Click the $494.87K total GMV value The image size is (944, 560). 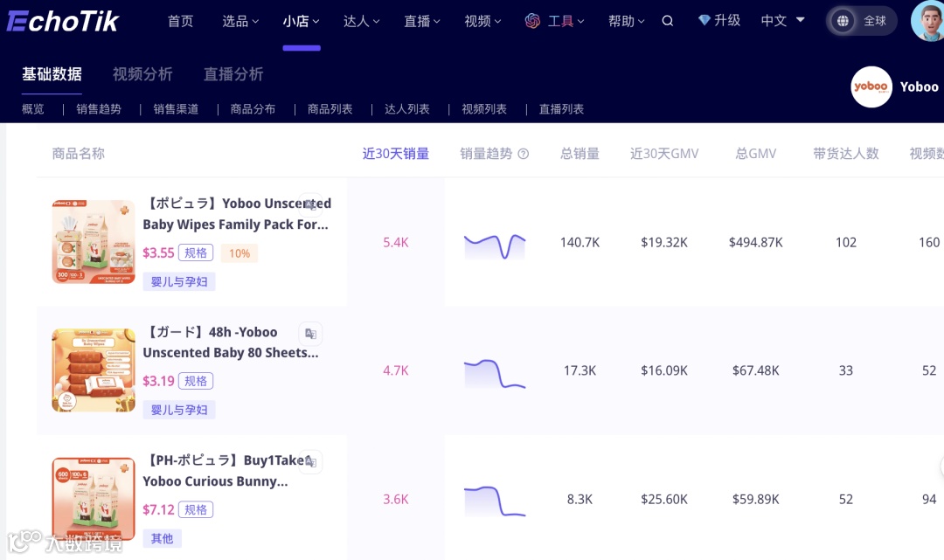coord(755,242)
